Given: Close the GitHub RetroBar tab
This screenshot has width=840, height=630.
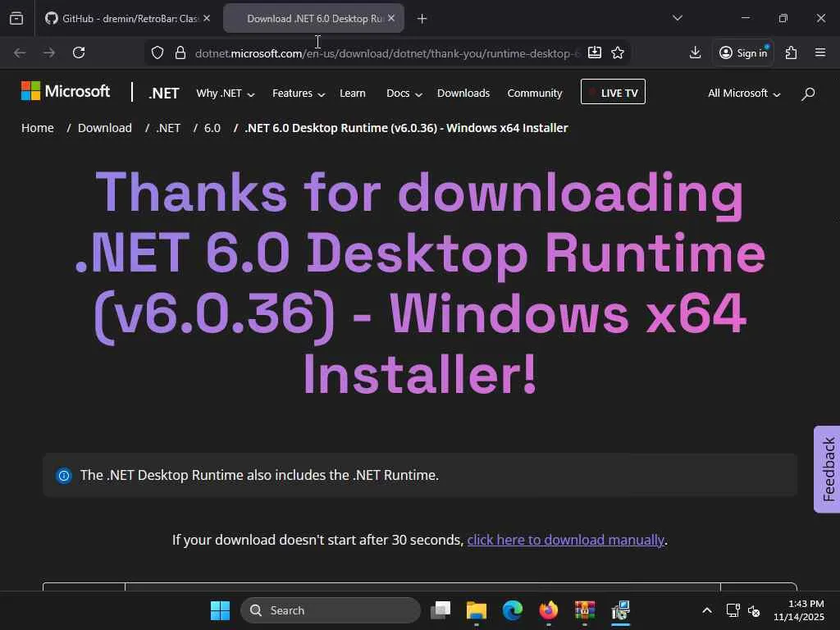Looking at the screenshot, I should pyautogui.click(x=207, y=18).
